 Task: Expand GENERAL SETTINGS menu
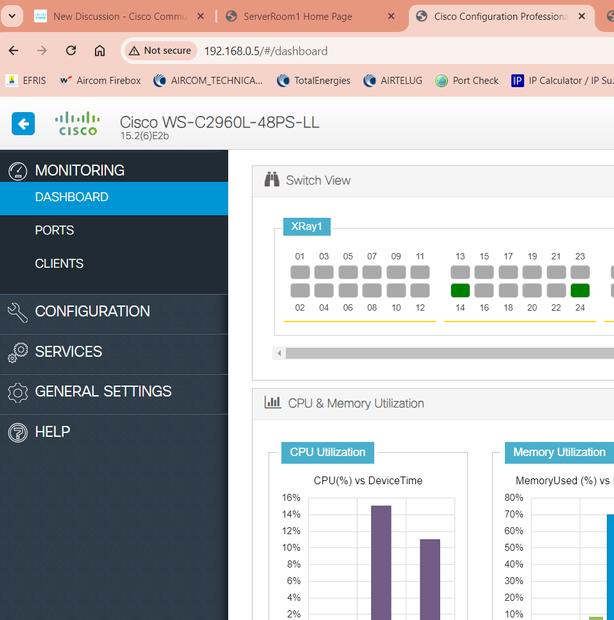[103, 391]
